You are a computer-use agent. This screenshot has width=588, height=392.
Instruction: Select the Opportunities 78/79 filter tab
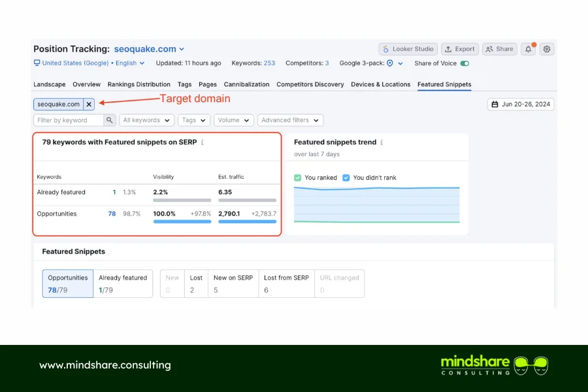pos(67,284)
